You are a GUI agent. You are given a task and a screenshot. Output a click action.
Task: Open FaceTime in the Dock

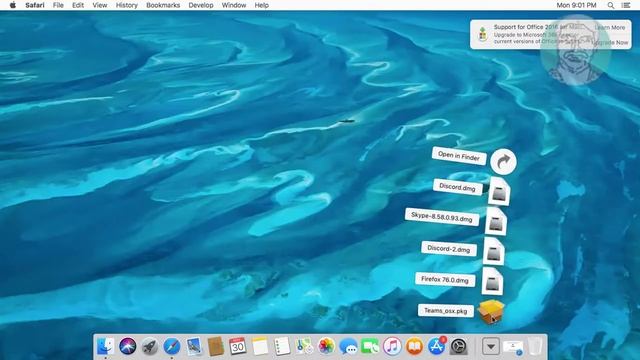coord(370,347)
